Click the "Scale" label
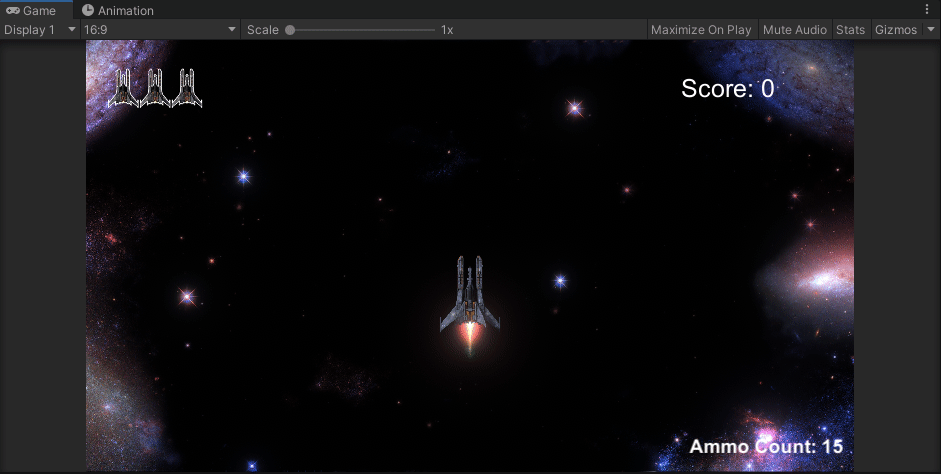 click(263, 30)
